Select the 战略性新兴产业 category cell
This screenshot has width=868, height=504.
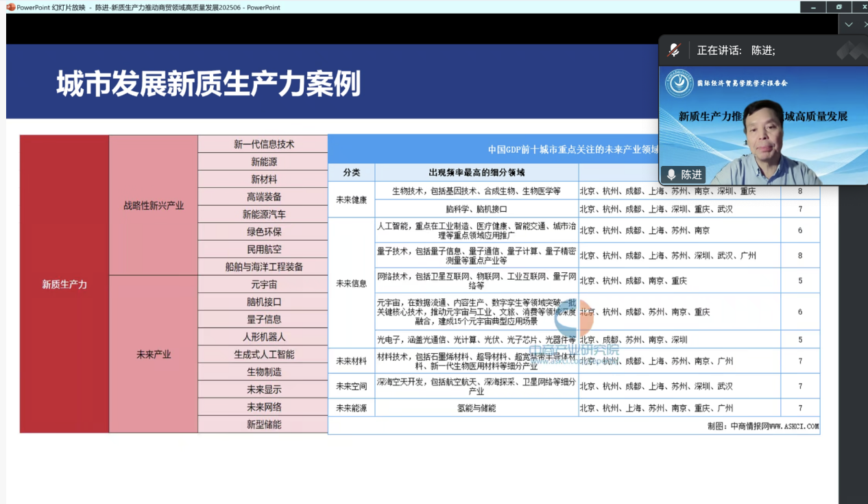[x=154, y=205]
